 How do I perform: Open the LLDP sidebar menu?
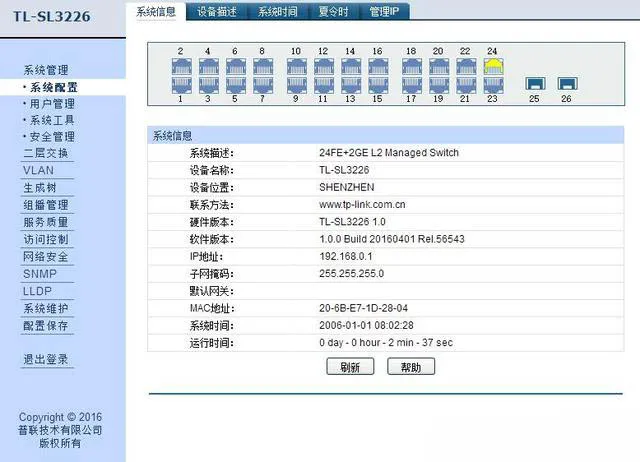[38, 291]
